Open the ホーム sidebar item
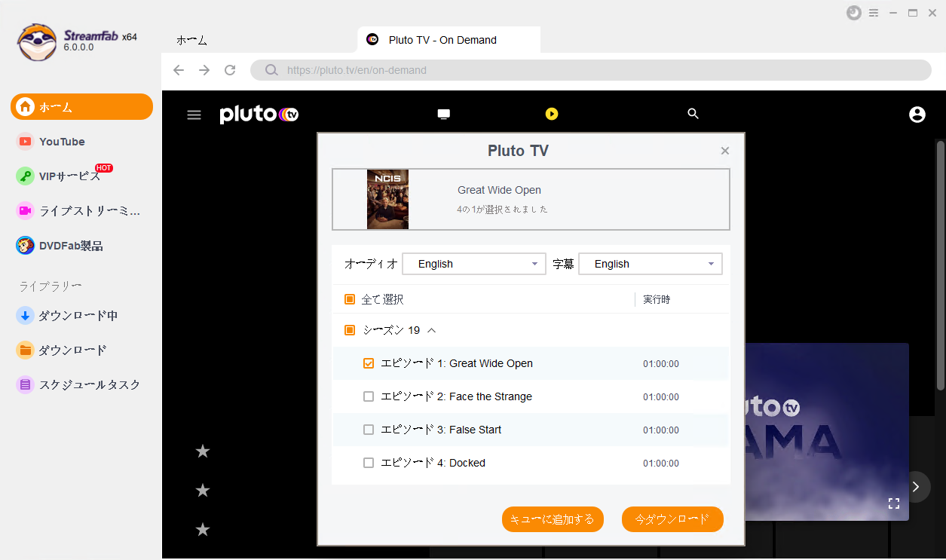The height and width of the screenshot is (560, 946). 81,107
